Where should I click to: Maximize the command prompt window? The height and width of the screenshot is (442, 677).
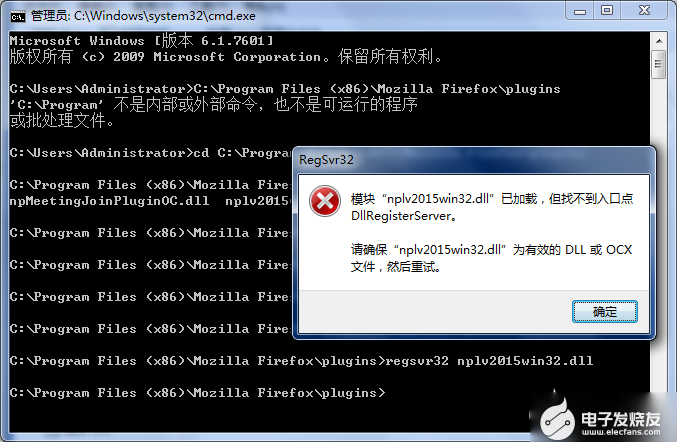point(607,11)
